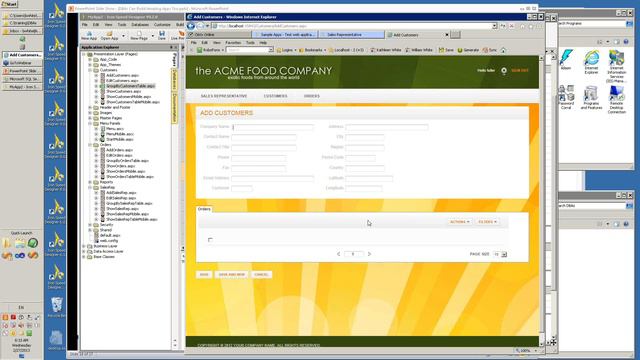Tick the checkbox in the Orders table panel
This screenshot has height=360, width=640.
pos(210,240)
